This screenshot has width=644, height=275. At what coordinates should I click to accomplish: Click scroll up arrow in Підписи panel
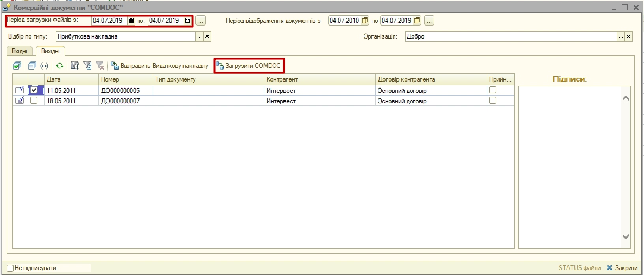tap(626, 98)
